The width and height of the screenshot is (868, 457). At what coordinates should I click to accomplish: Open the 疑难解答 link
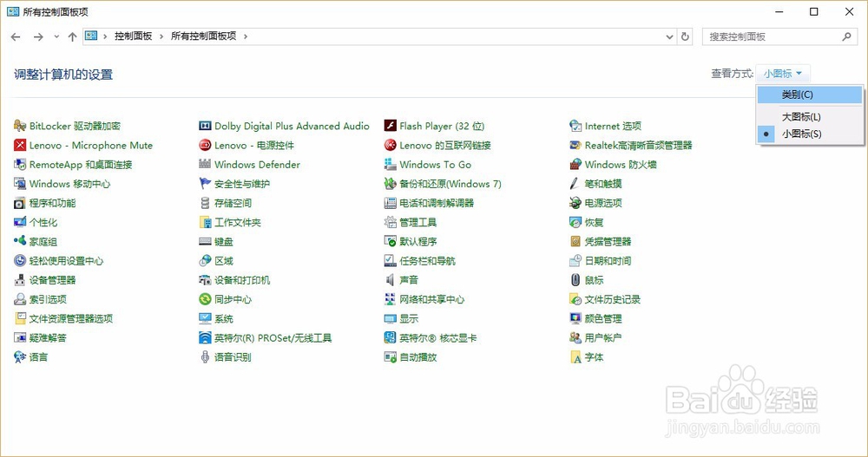pos(48,338)
